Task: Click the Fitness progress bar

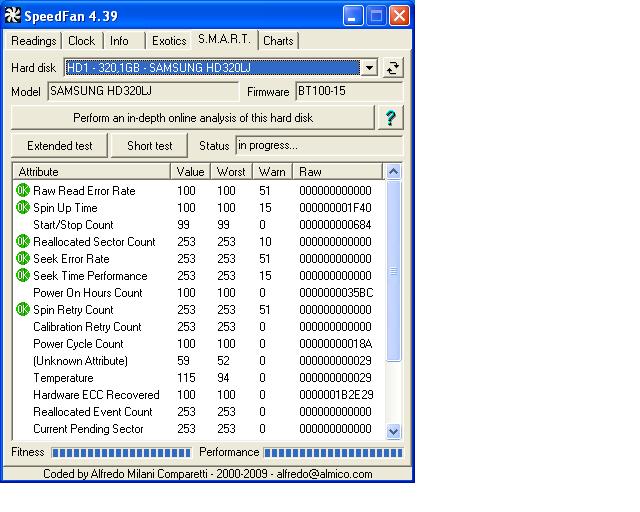Action: (121, 453)
